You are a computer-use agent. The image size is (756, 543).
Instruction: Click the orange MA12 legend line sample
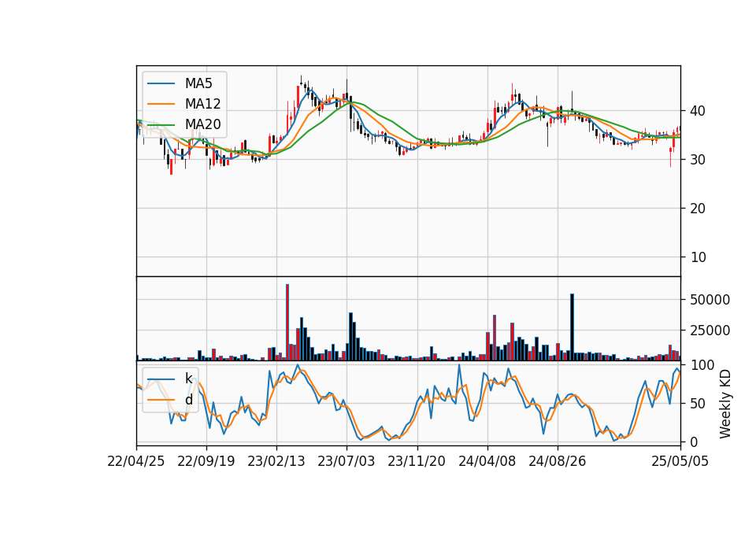pyautogui.click(x=161, y=104)
